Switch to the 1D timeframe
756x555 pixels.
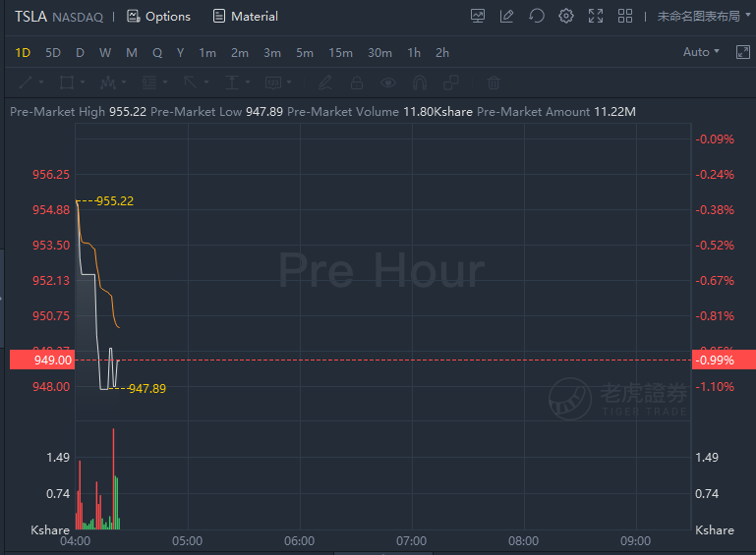[x=23, y=52]
